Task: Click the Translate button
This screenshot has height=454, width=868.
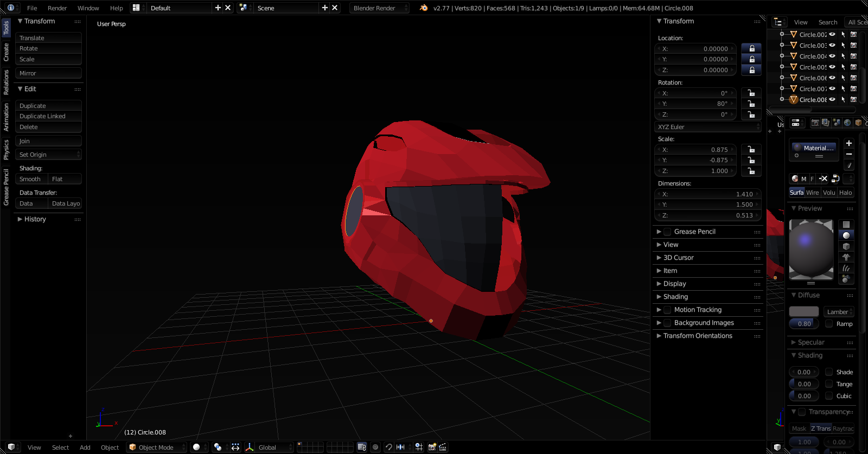Action: pos(49,38)
